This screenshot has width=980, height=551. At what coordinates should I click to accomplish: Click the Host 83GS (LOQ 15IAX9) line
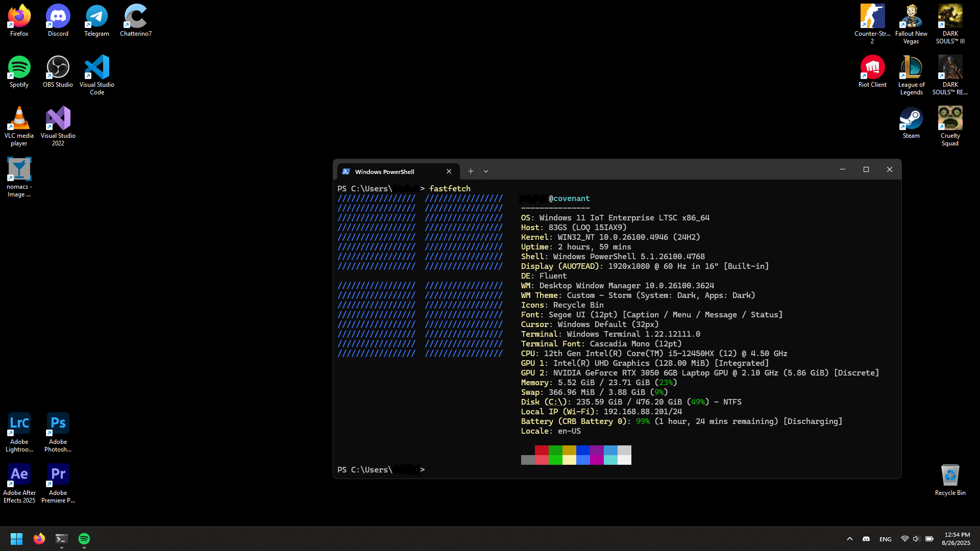tap(574, 228)
